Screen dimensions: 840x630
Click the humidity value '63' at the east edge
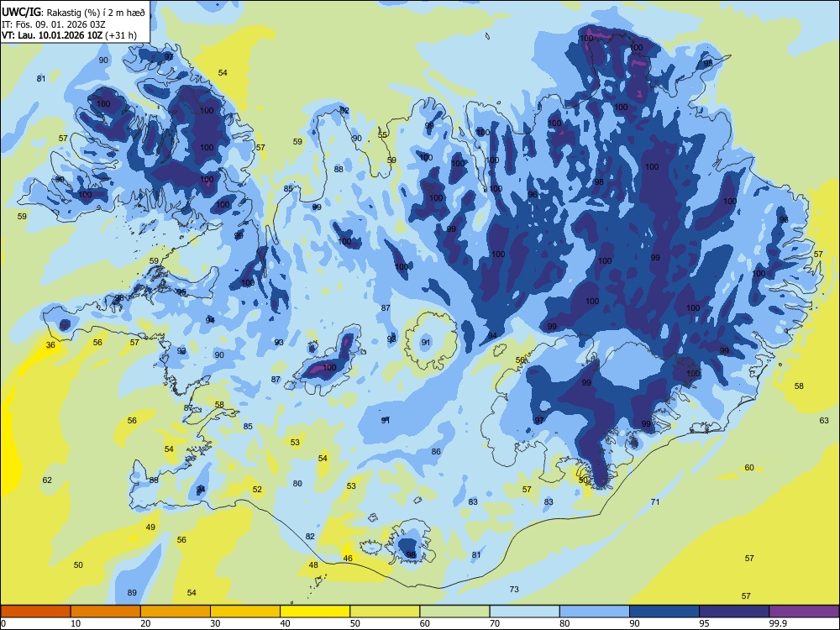click(824, 421)
